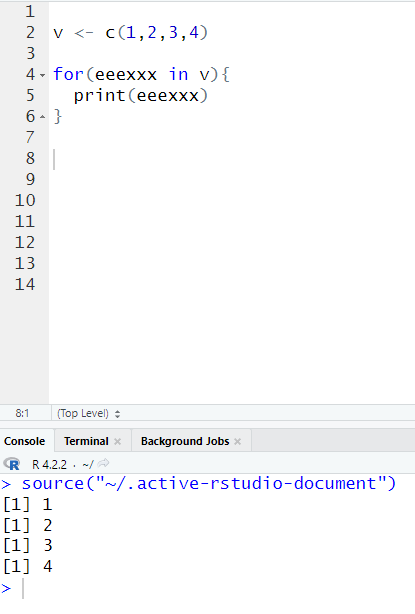
Task: Click the source command in console
Action: (209, 484)
